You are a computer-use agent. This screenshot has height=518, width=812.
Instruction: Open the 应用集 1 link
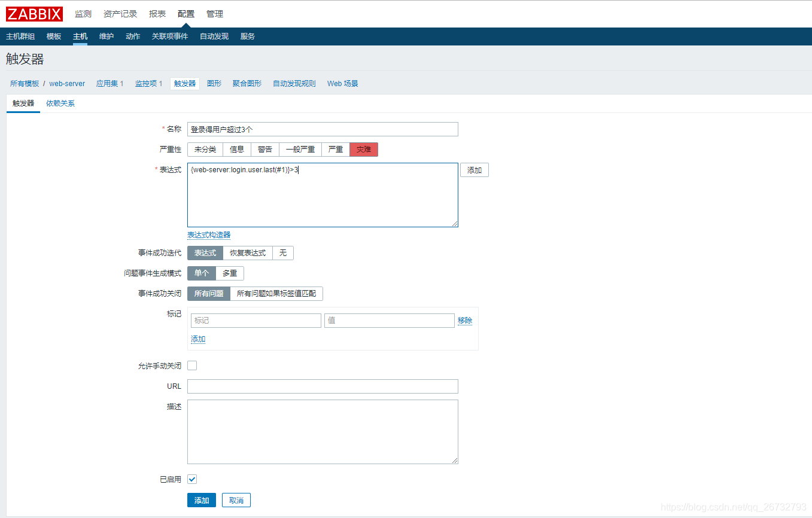coord(110,84)
